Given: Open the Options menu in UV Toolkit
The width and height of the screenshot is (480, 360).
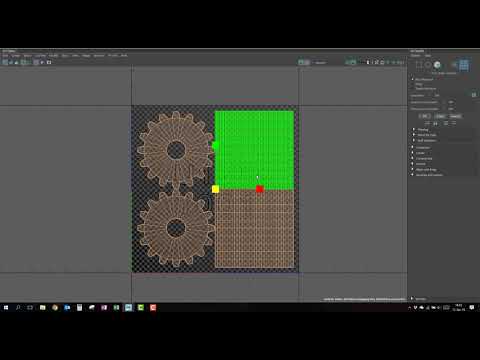Looking at the screenshot, I should [415, 56].
